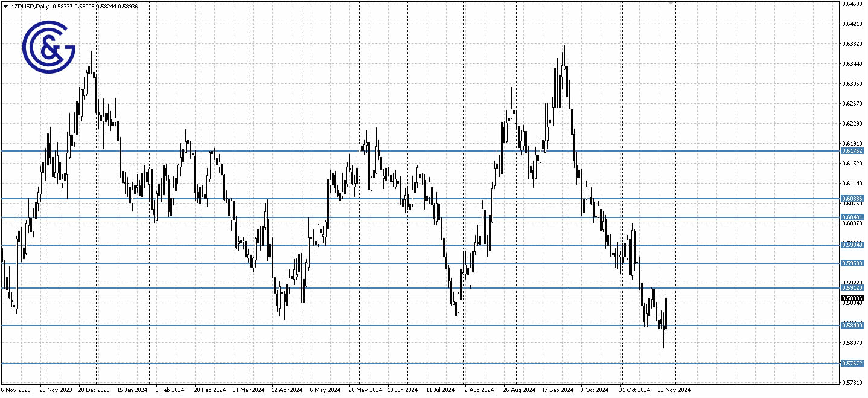Click the 6 Nov 2023 date label
The height and width of the screenshot is (398, 868).
tap(17, 390)
